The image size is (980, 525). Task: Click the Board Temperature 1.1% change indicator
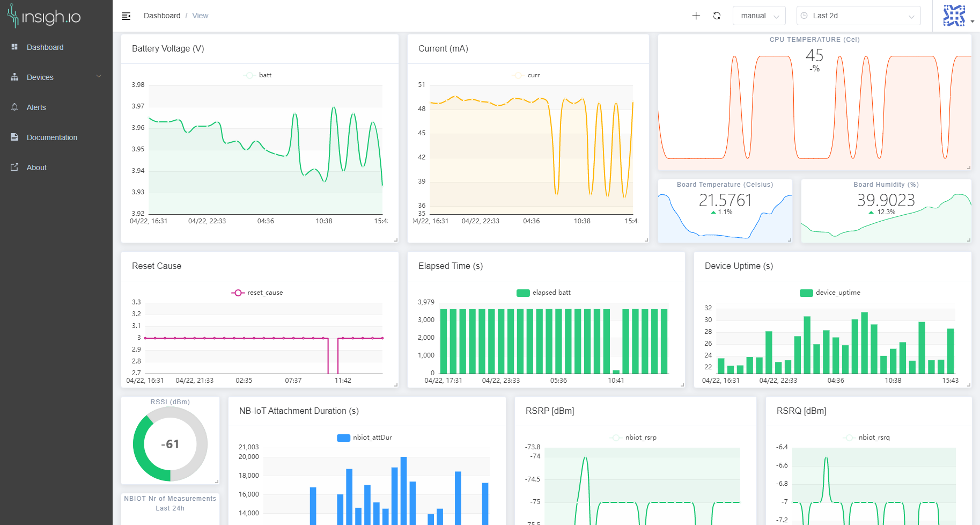722,212
